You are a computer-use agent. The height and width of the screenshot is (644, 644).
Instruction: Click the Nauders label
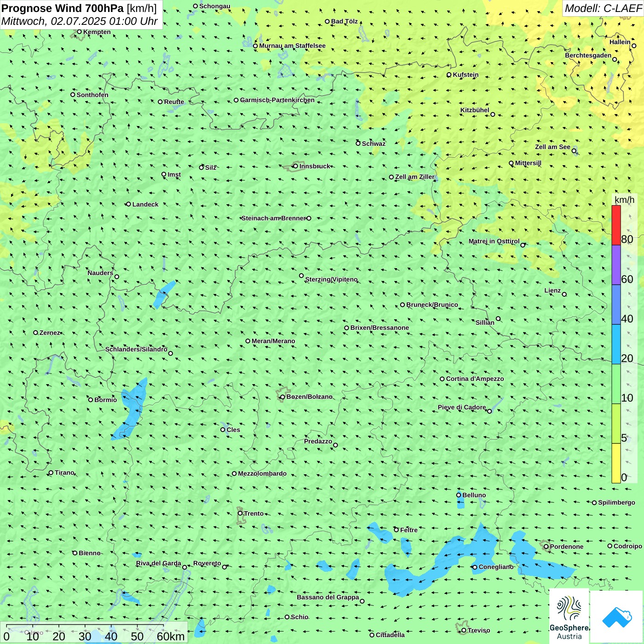click(100, 273)
